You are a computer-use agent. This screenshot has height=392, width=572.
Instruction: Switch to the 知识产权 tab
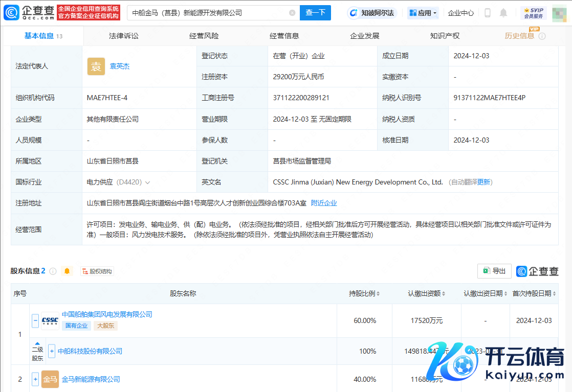(445, 36)
